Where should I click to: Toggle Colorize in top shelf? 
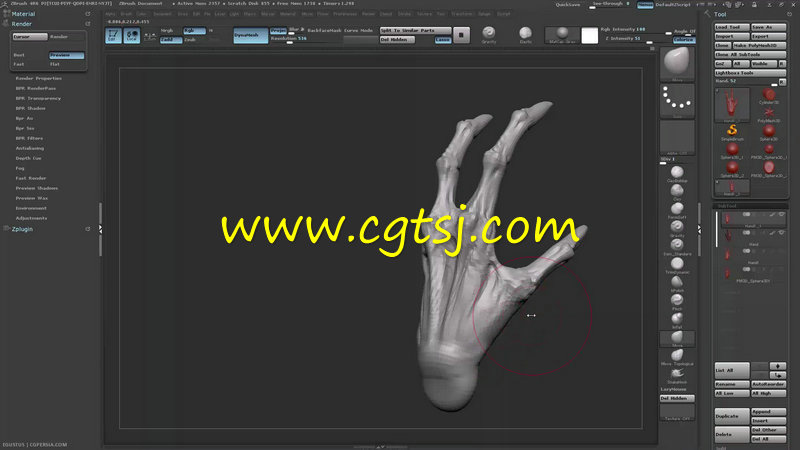pos(684,40)
